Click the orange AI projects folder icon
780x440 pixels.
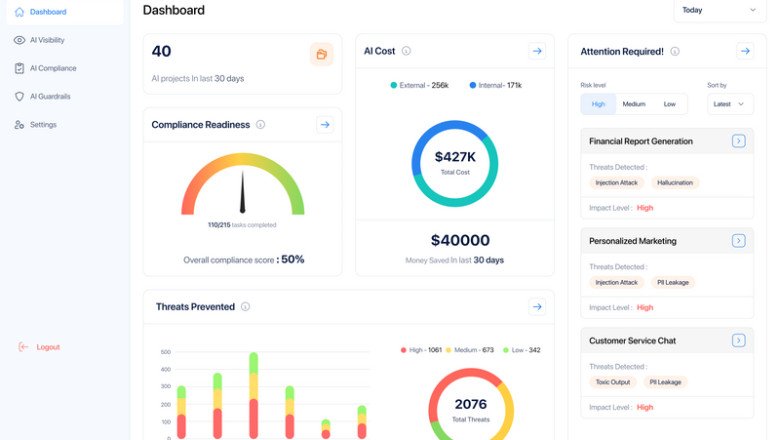pyautogui.click(x=322, y=54)
